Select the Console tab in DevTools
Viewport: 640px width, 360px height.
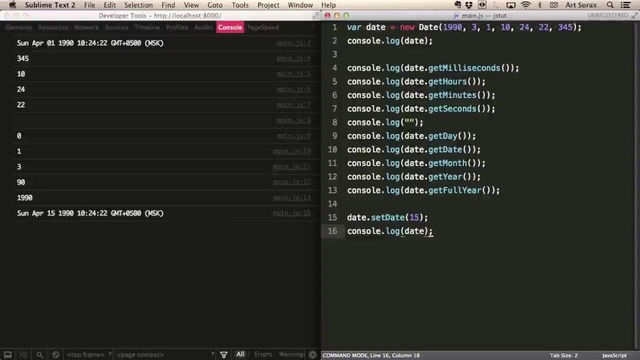pyautogui.click(x=230, y=27)
